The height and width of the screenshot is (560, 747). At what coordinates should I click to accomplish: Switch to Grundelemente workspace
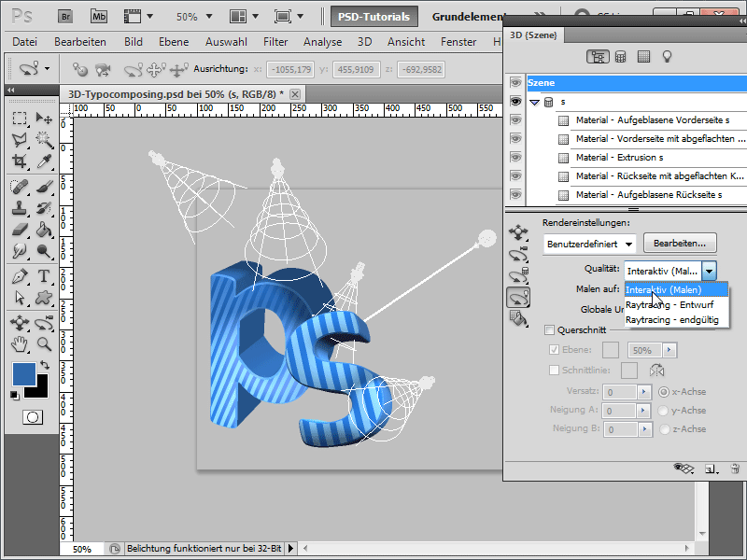click(x=469, y=17)
